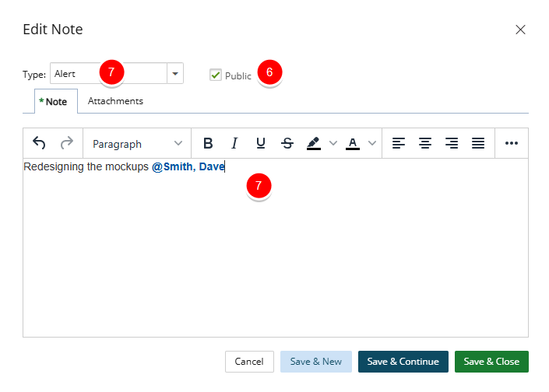Switch to the Attachments tab
549x392 pixels.
[x=115, y=101]
